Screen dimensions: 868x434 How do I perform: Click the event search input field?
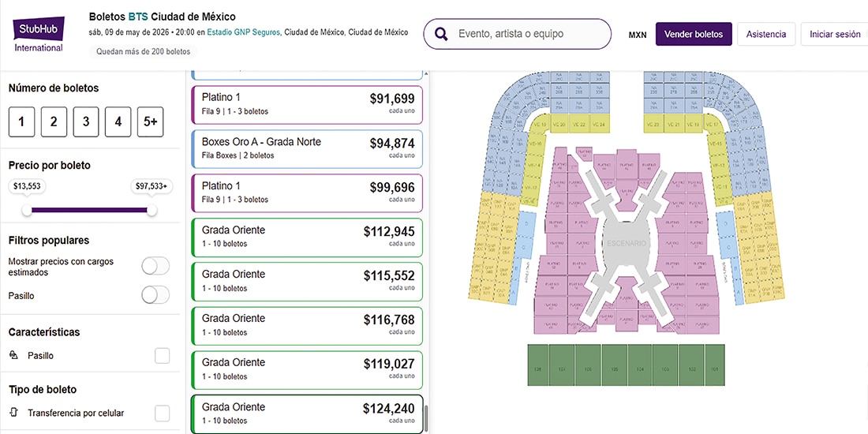[x=529, y=34]
